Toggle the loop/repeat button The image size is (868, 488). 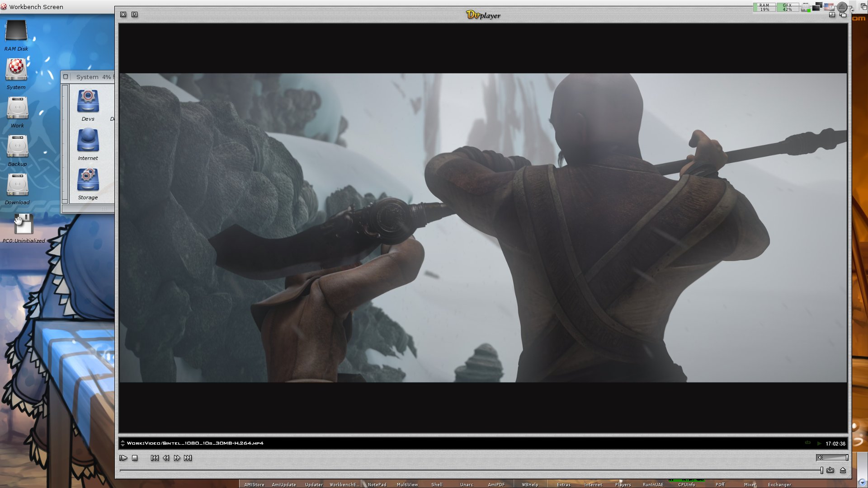click(x=830, y=470)
